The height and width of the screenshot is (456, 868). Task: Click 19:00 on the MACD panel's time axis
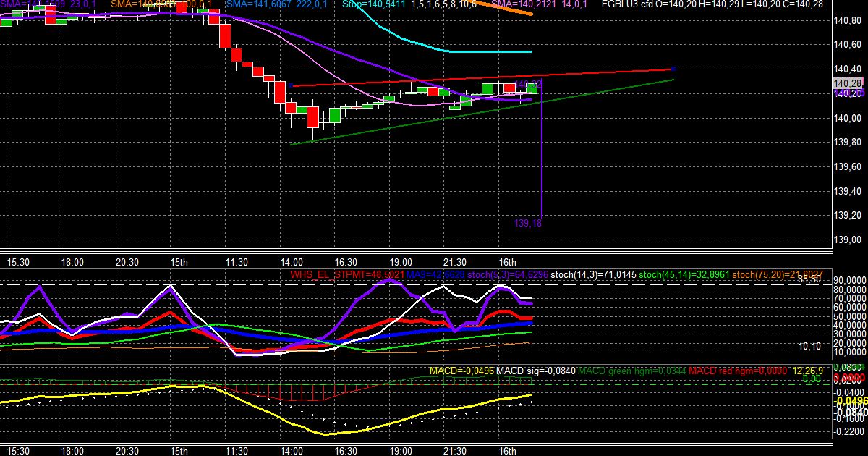pos(400,450)
